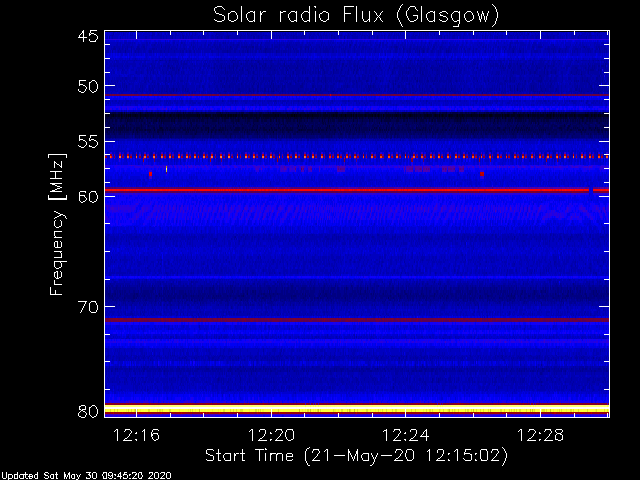Click the 12:24 time axis label

click(405, 436)
